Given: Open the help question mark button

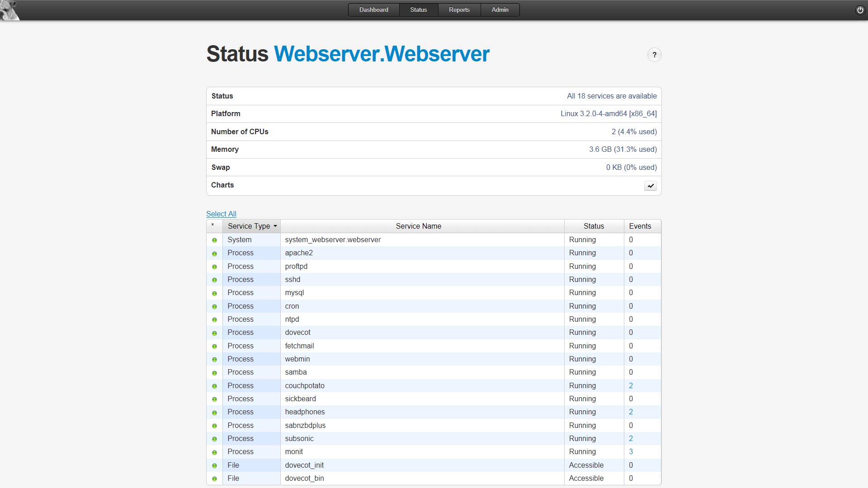Looking at the screenshot, I should (654, 55).
